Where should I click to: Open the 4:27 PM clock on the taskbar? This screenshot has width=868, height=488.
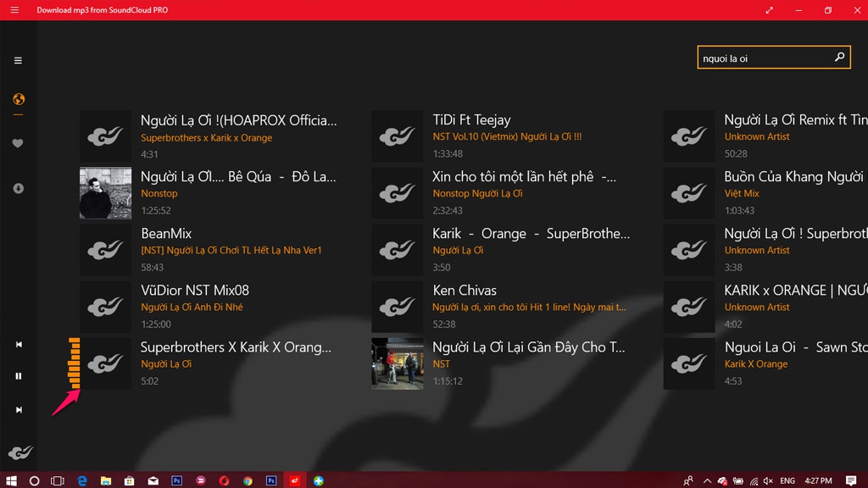(x=818, y=481)
